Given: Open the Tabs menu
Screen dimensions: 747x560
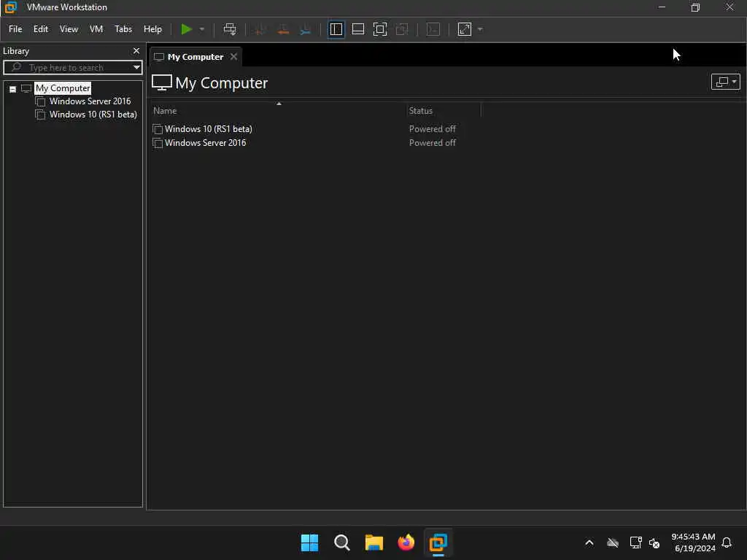Looking at the screenshot, I should pos(123,29).
